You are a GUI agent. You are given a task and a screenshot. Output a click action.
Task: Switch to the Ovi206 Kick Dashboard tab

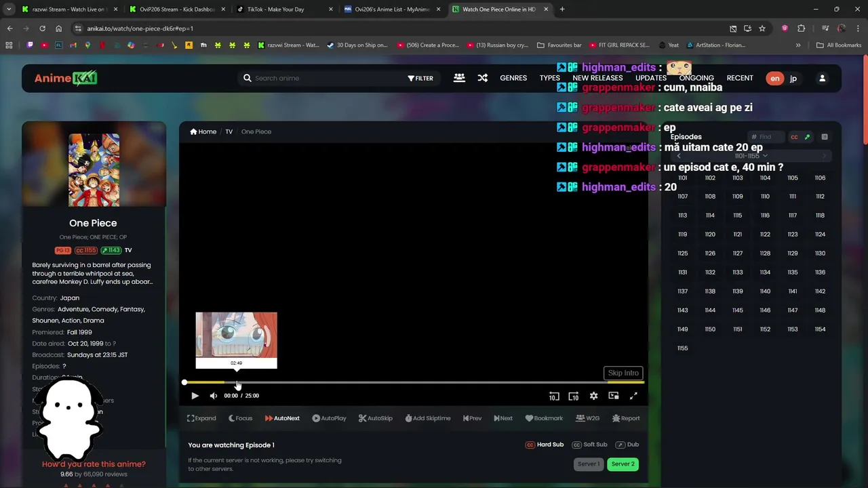(x=178, y=9)
